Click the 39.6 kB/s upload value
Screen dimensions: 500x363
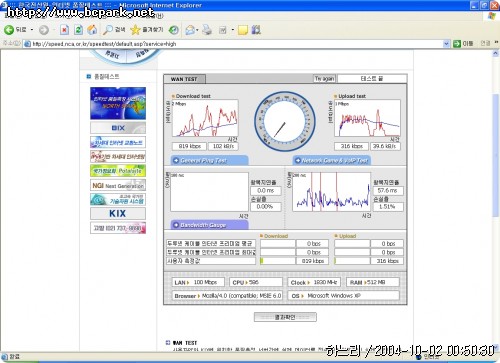(x=385, y=146)
